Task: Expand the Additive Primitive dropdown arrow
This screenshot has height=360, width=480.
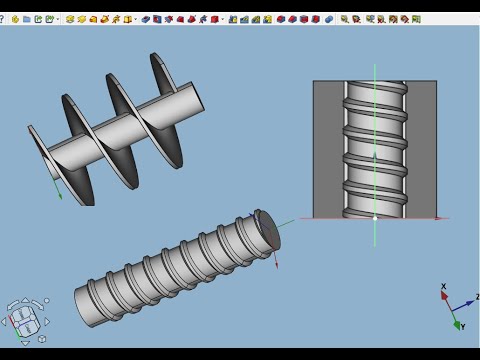Action: click(x=135, y=19)
